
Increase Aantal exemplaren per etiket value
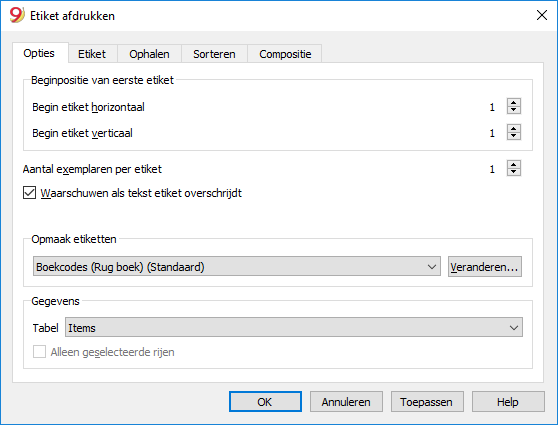514,164
